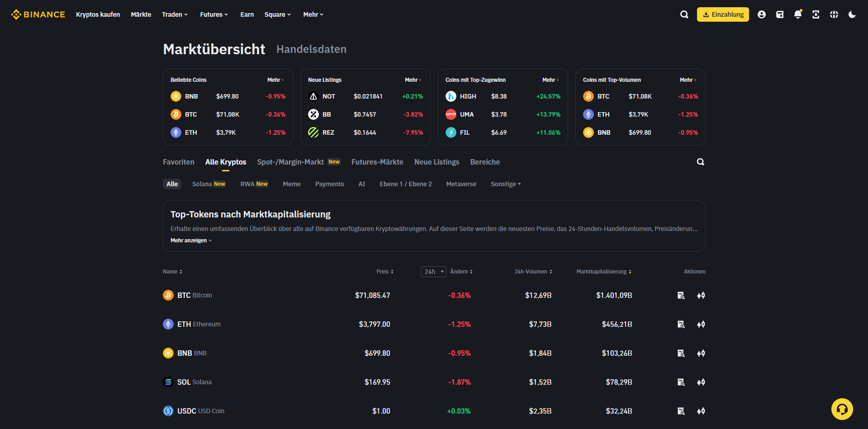
Task: Select the RWA category filter
Action: click(254, 184)
